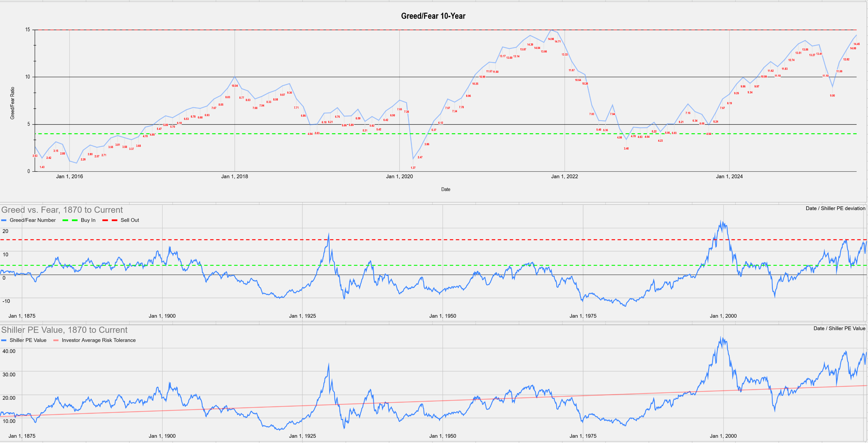The image size is (868, 443).
Task: Select the "2.47" data label
Action: (420, 157)
